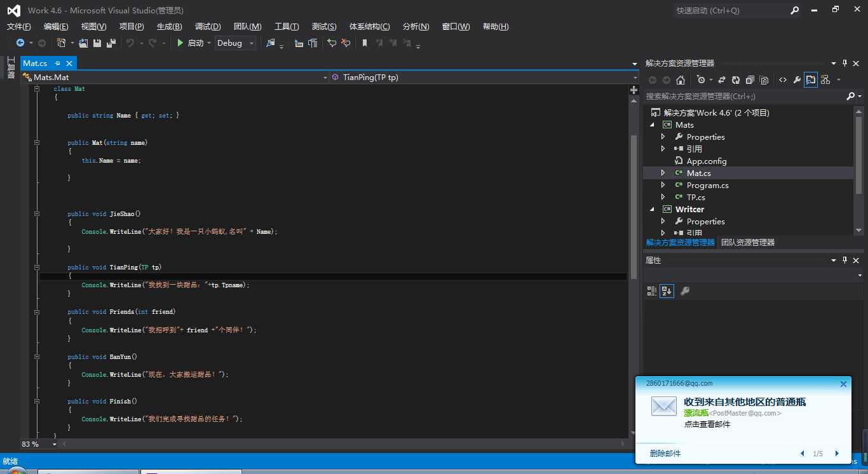The height and width of the screenshot is (474, 868).
Task: Toggle the pin icon on Mat.cs tab
Action: pos(57,63)
